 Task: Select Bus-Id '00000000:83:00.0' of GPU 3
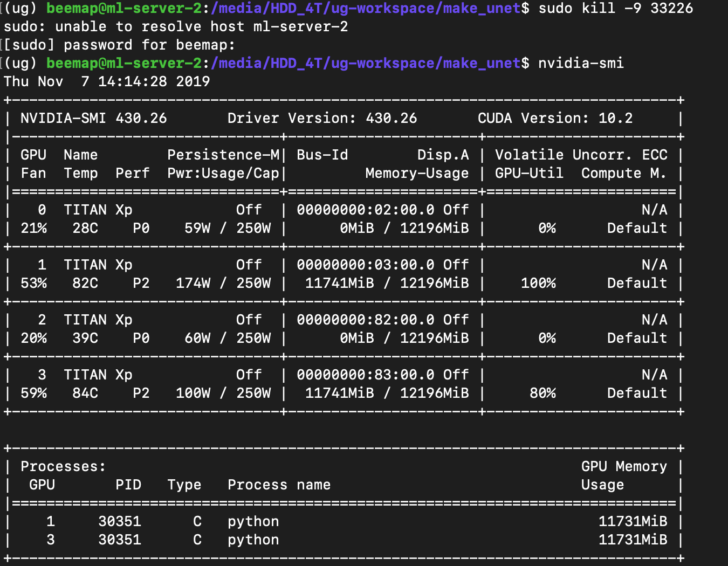coord(366,375)
